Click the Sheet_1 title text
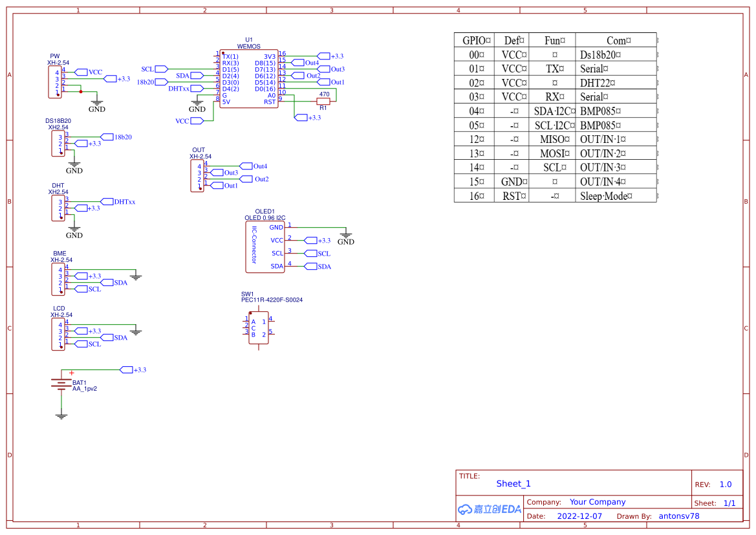The width and height of the screenshot is (756, 535). click(513, 484)
